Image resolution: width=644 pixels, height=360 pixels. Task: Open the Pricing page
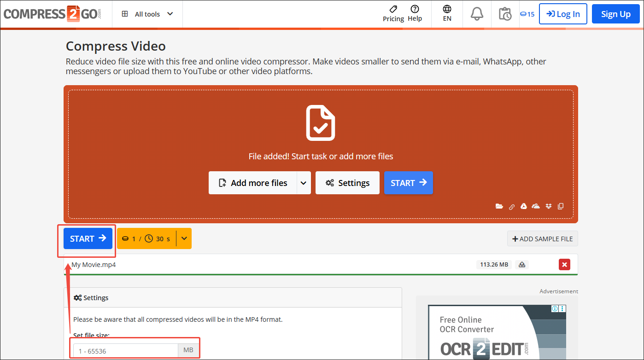[393, 14]
